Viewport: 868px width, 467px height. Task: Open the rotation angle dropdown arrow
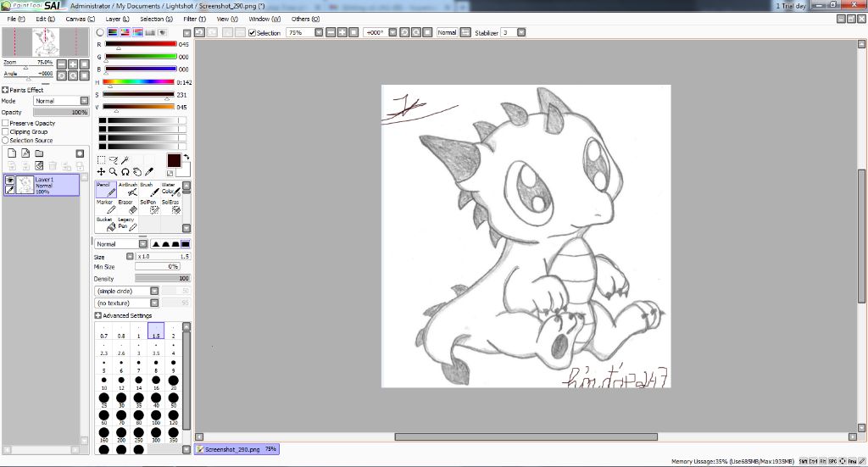(x=392, y=33)
